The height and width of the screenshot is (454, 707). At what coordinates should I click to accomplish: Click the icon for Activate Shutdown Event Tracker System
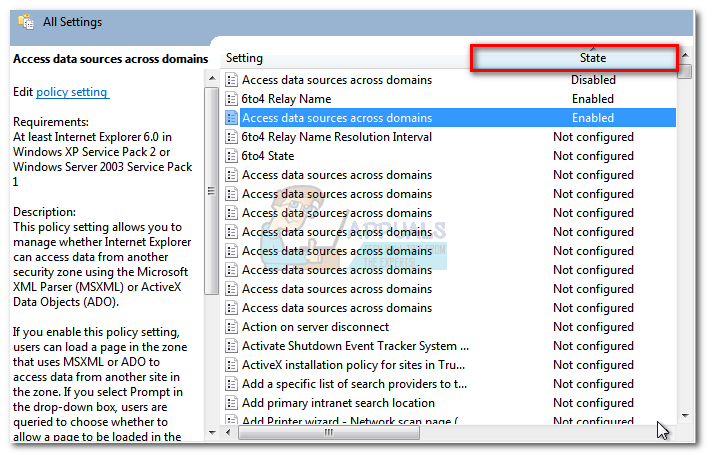[232, 346]
